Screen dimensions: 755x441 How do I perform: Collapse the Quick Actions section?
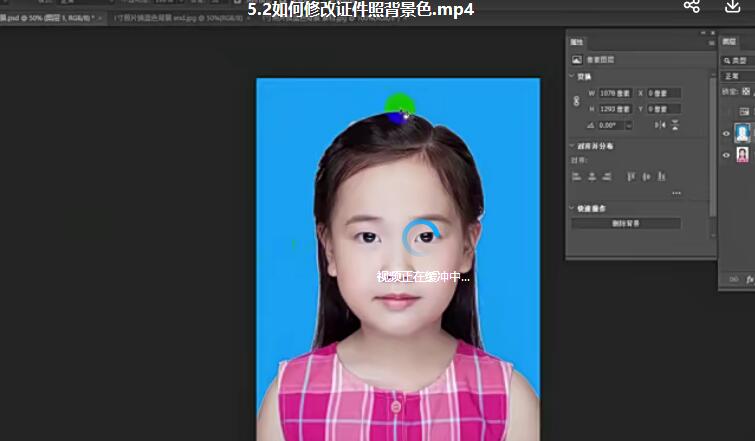coord(571,209)
